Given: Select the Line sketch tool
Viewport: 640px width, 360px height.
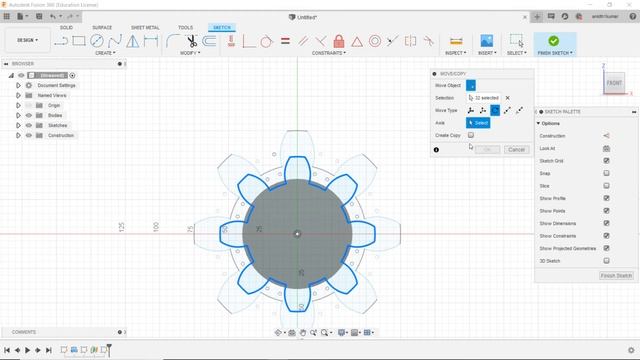Looking at the screenshot, I should (61, 41).
